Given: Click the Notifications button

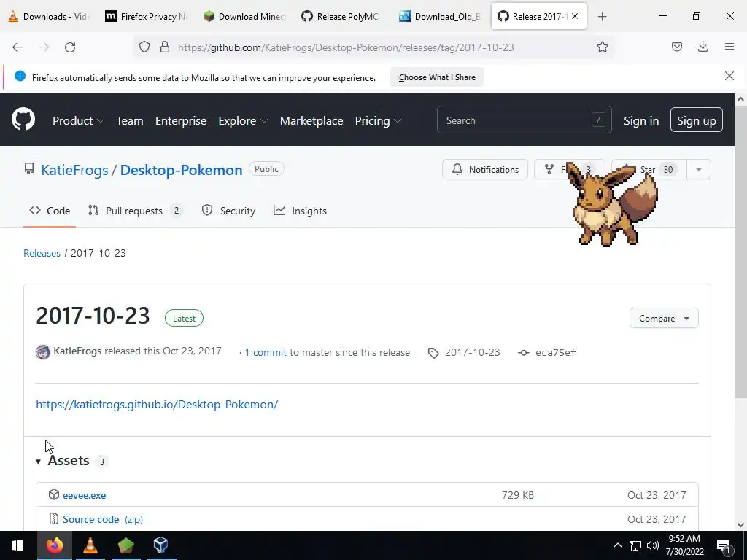Looking at the screenshot, I should pyautogui.click(x=485, y=169).
